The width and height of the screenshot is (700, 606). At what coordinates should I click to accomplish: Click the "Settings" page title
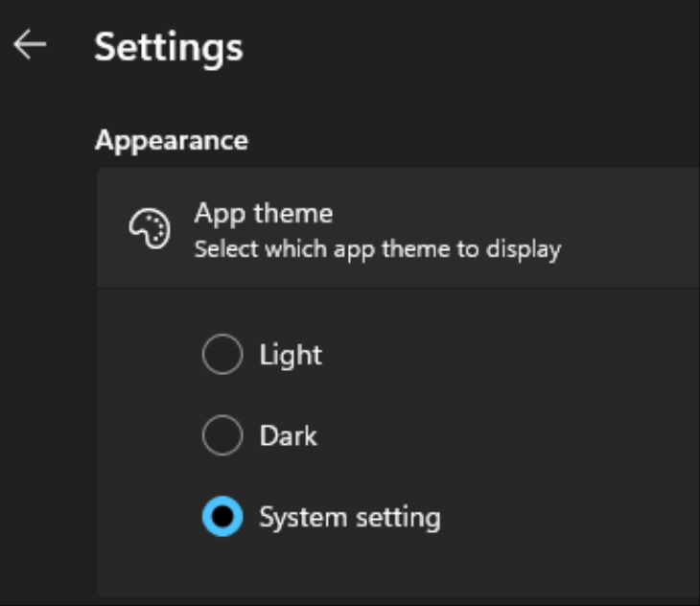(169, 46)
